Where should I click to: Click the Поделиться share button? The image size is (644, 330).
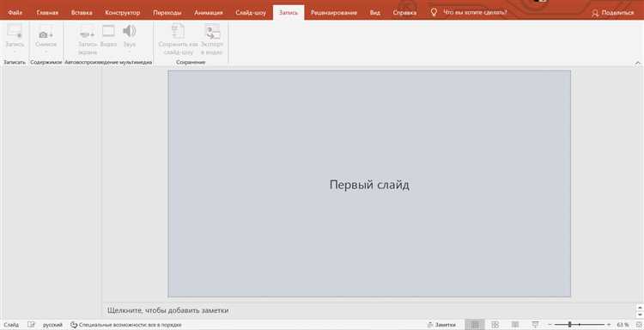(613, 13)
